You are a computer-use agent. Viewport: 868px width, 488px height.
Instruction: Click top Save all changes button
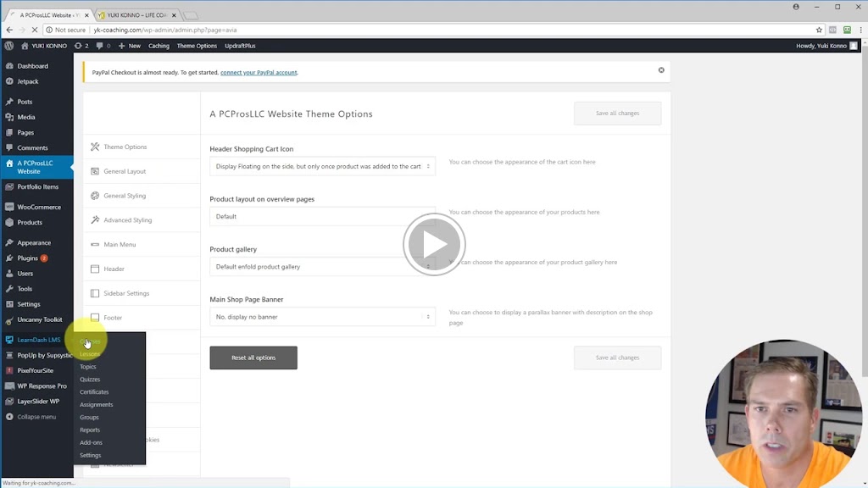pyautogui.click(x=618, y=114)
